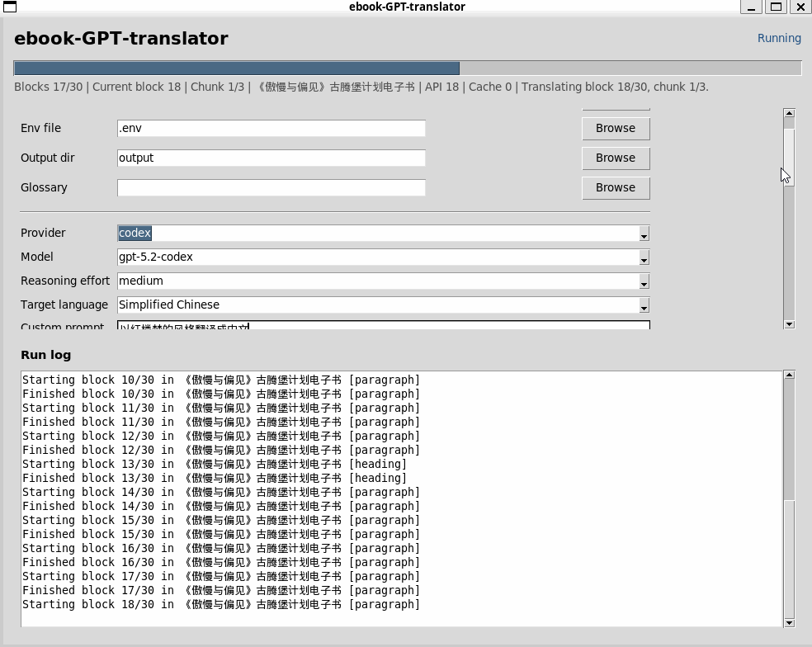Viewport: 812px width, 647px height.
Task: Click the settings panel scrollbar down arrow
Action: point(789,324)
